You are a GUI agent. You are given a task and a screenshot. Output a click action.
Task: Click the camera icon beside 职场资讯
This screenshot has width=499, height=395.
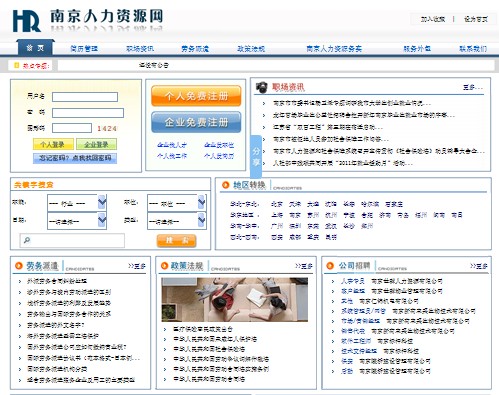click(x=262, y=87)
